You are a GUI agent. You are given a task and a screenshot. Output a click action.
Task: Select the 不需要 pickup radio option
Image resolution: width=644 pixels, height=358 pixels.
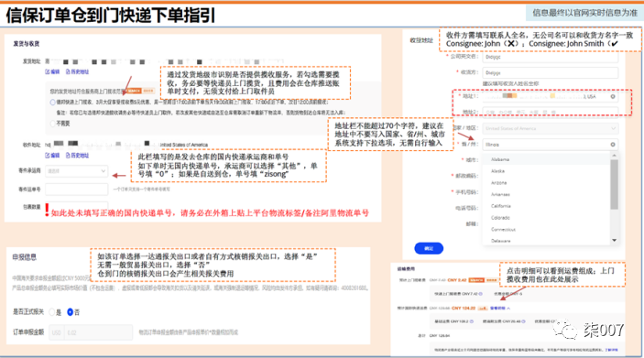[52, 124]
